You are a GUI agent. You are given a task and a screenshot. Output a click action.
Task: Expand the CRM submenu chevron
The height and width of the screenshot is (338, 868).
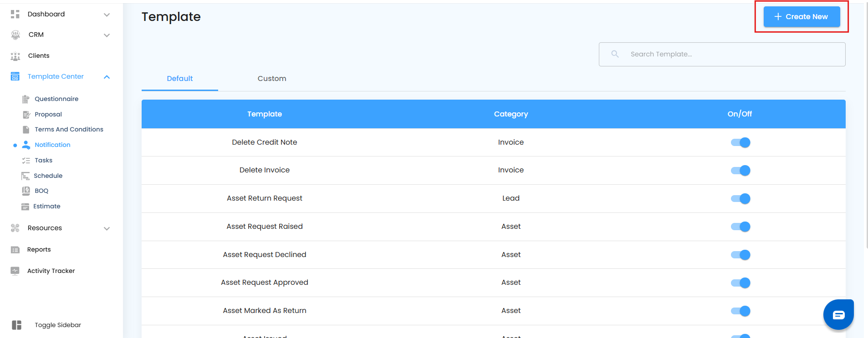pyautogui.click(x=107, y=35)
